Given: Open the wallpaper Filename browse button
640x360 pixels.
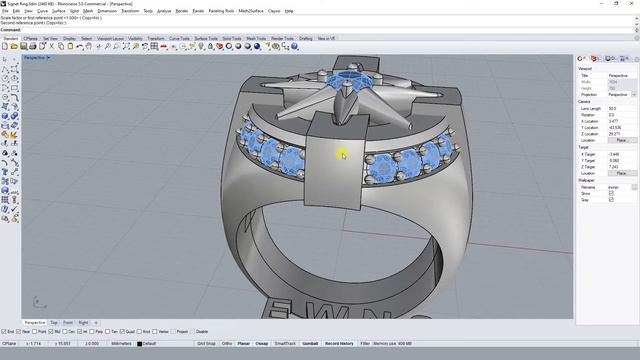Looking at the screenshot, I should pos(634,187).
